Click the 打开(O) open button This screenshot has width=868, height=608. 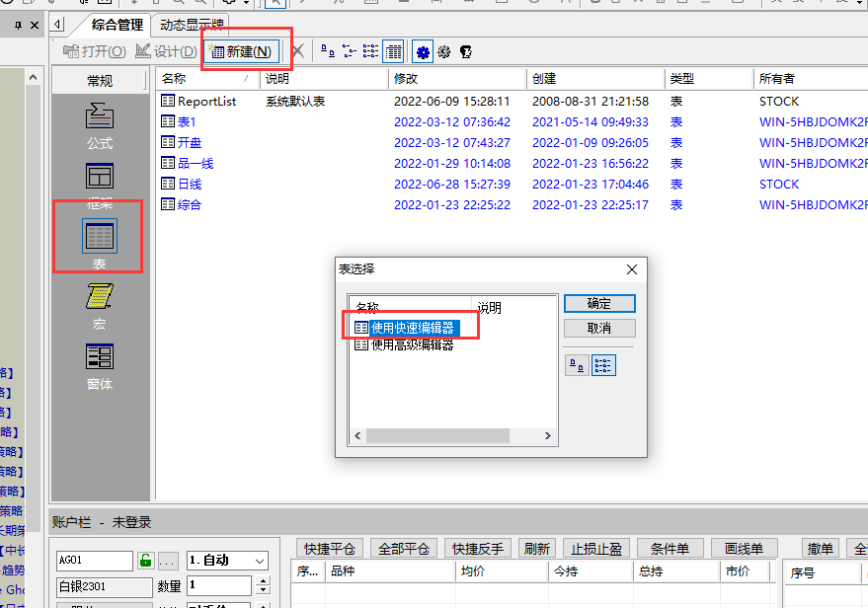coord(94,52)
